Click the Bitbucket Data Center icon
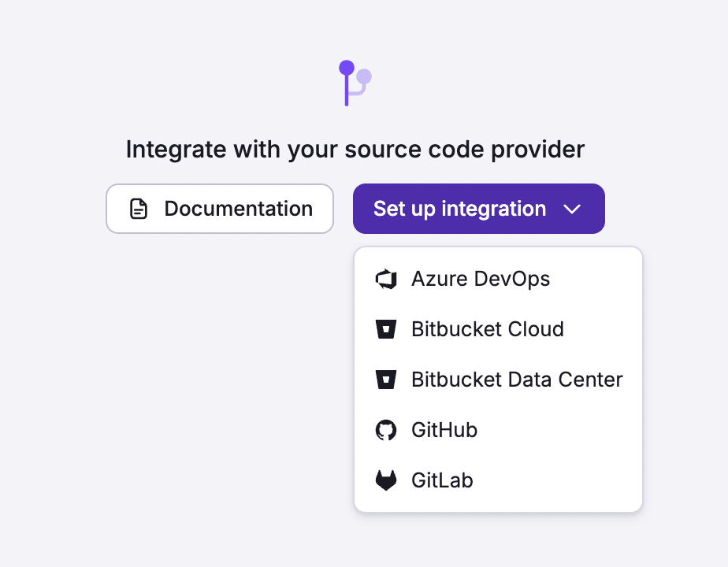Screen dimensions: 728x567 click(x=387, y=380)
